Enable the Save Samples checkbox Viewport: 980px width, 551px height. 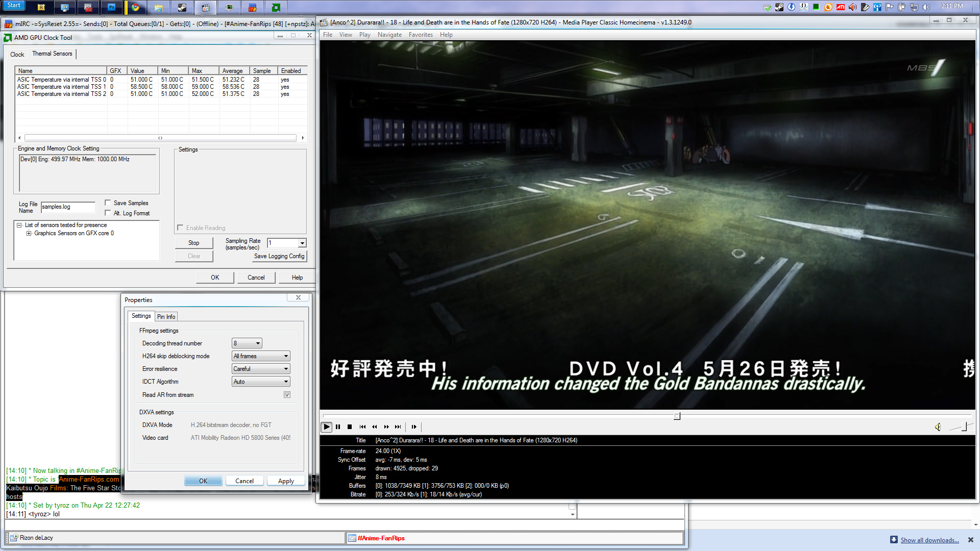(108, 203)
